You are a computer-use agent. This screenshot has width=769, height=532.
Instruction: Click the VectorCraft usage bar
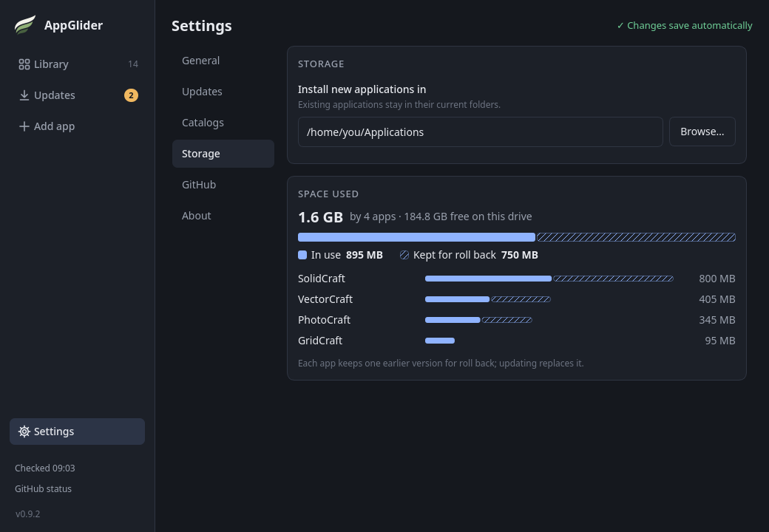[x=487, y=299]
